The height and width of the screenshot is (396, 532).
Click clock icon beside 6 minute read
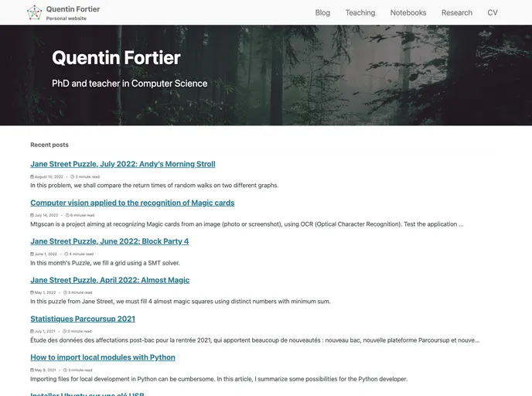[x=67, y=215]
